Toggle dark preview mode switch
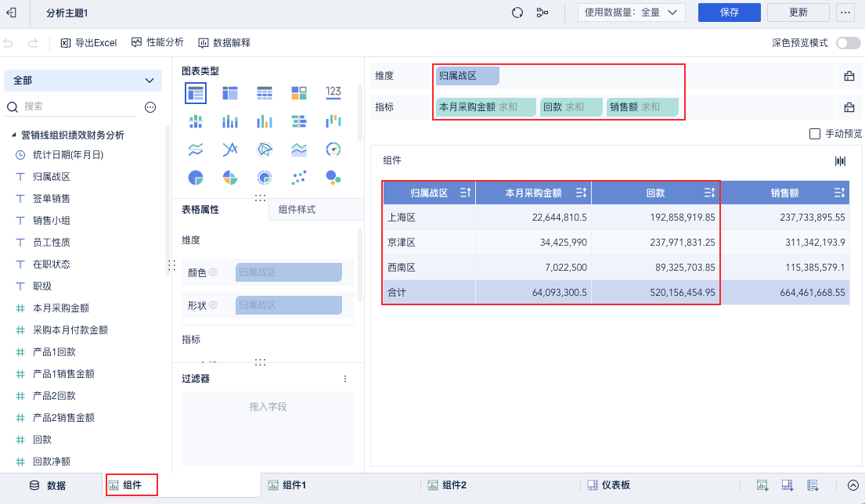The width and height of the screenshot is (865, 504). click(x=848, y=43)
